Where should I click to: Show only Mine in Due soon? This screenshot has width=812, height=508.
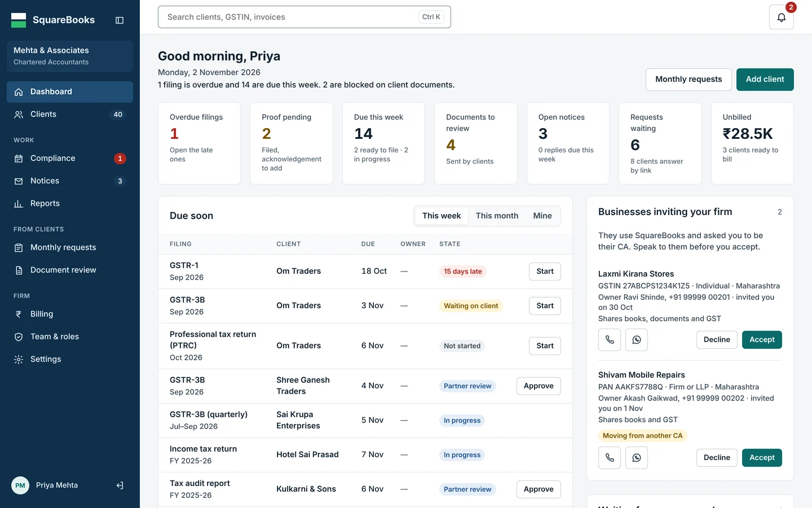coord(542,216)
